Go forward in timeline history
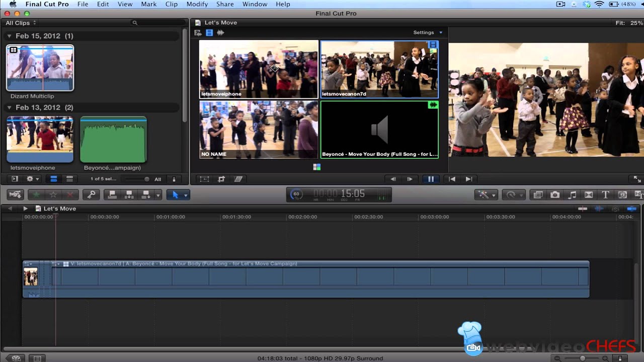Screen dimensions: 644x362 25,209
